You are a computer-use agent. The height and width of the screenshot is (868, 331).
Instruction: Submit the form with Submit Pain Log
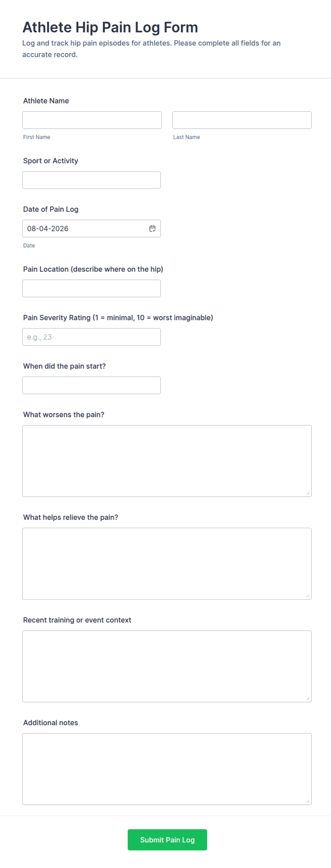click(167, 840)
